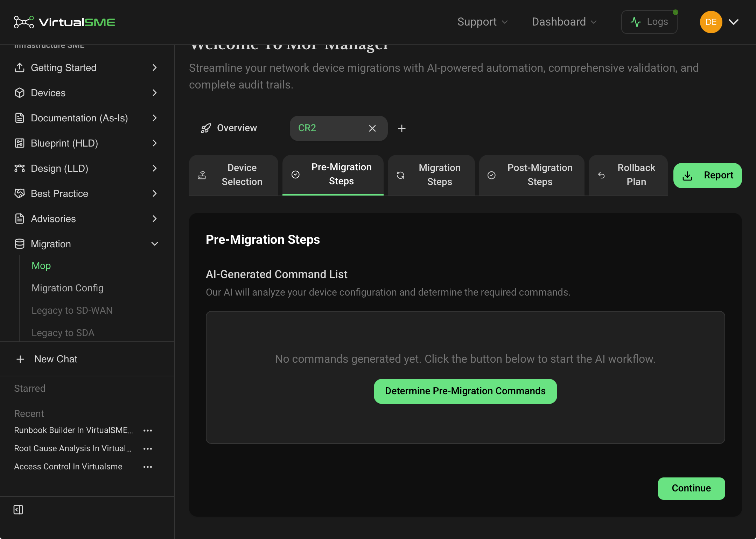Click the Post-Migration Steps check icon
Viewport: 756px width, 539px height.
click(492, 175)
